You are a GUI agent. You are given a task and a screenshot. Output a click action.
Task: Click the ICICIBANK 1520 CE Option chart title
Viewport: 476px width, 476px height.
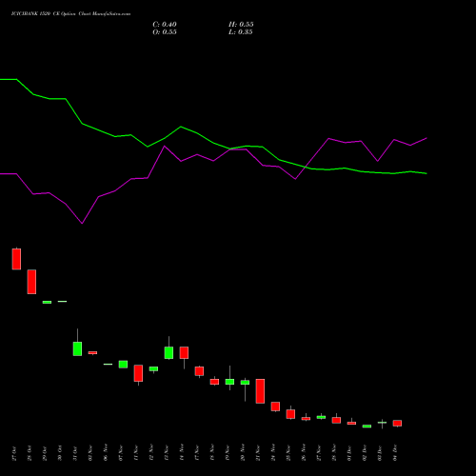click(x=70, y=14)
